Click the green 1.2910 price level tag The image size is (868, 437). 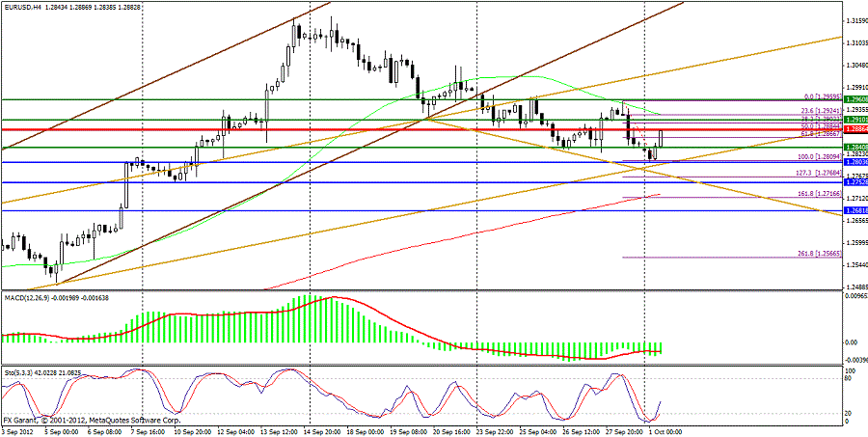coord(855,119)
